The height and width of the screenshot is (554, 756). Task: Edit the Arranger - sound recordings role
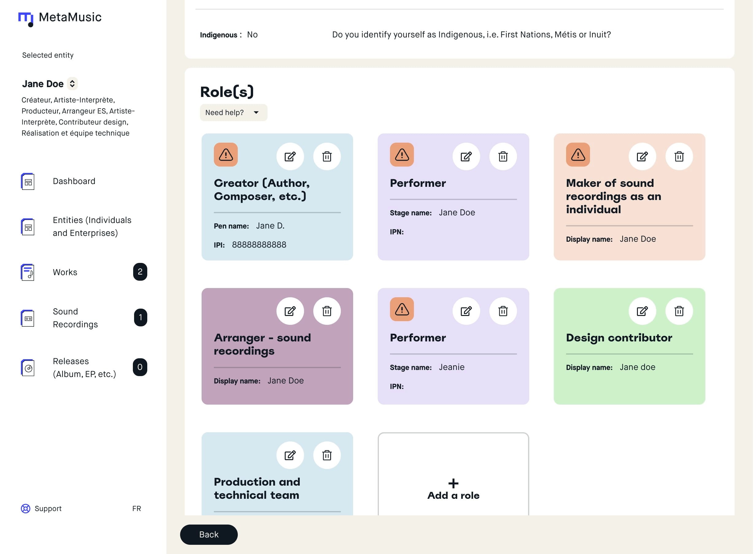click(290, 311)
